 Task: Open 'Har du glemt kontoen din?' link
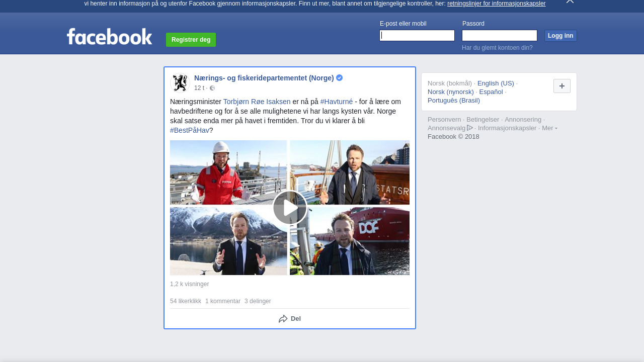click(x=497, y=48)
